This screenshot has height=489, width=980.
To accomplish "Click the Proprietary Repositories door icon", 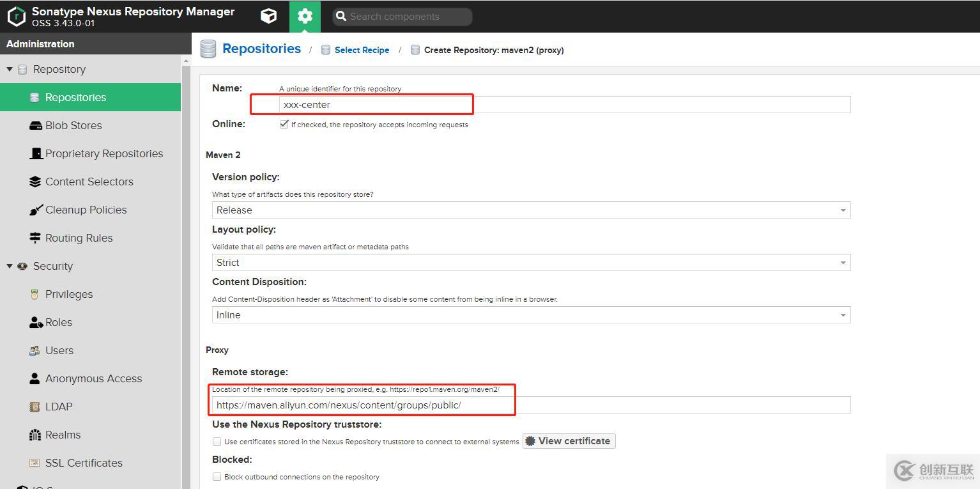I will (35, 153).
